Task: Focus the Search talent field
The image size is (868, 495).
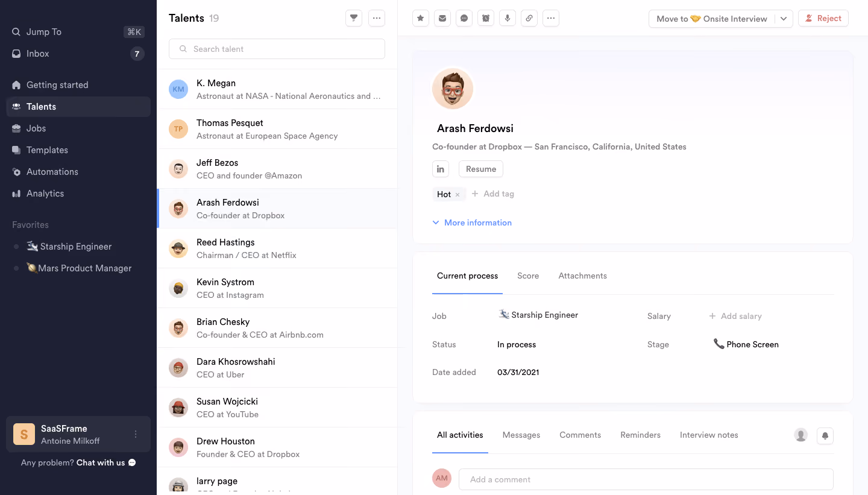Action: (277, 49)
